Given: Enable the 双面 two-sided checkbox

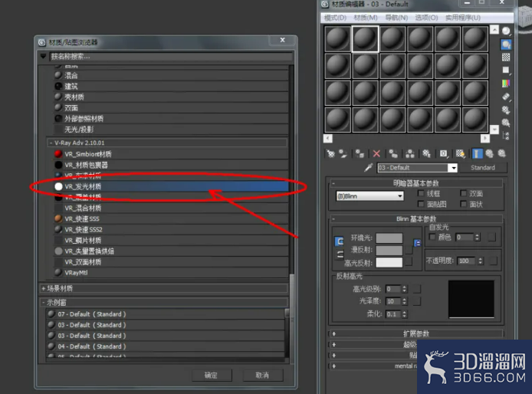Looking at the screenshot, I should click(464, 193).
